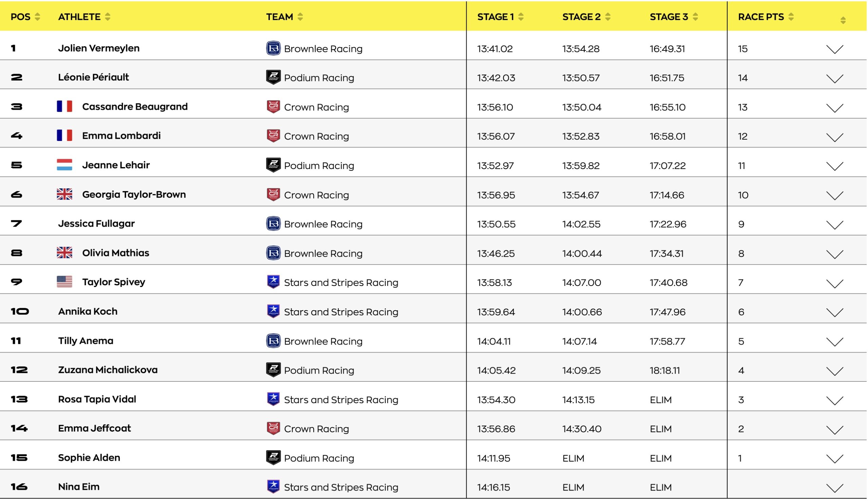Image resolution: width=868 pixels, height=501 pixels.
Task: Click Zuzana Michalickova athlete name
Action: [x=107, y=370]
